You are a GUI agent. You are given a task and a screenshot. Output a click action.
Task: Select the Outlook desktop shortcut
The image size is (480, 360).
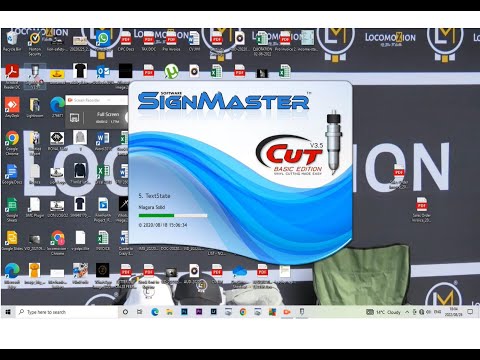[103, 73]
